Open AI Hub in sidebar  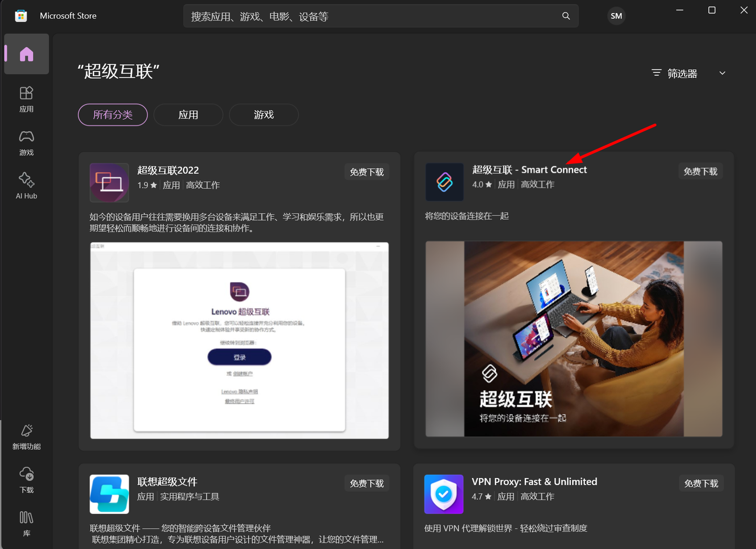[x=27, y=186]
